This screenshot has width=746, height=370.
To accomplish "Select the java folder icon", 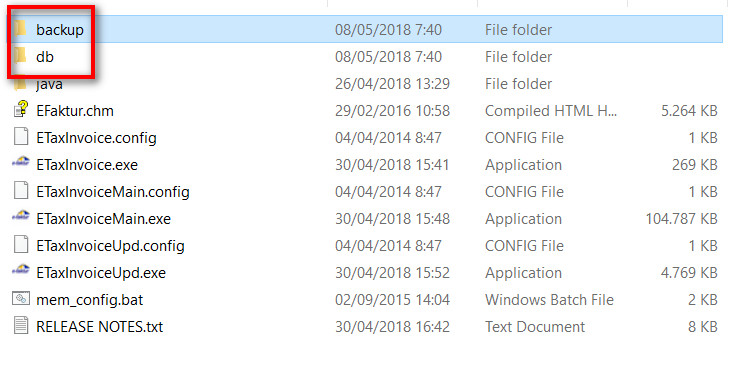I will pos(20,84).
